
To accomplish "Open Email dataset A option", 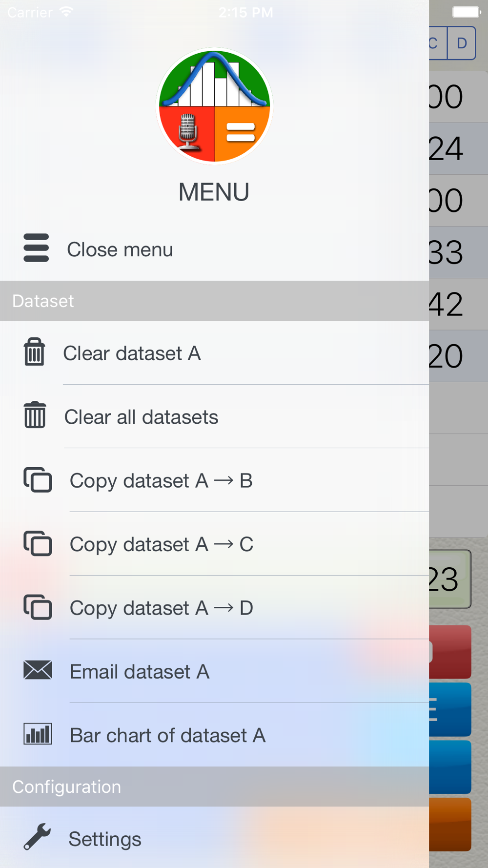I will 214,671.
